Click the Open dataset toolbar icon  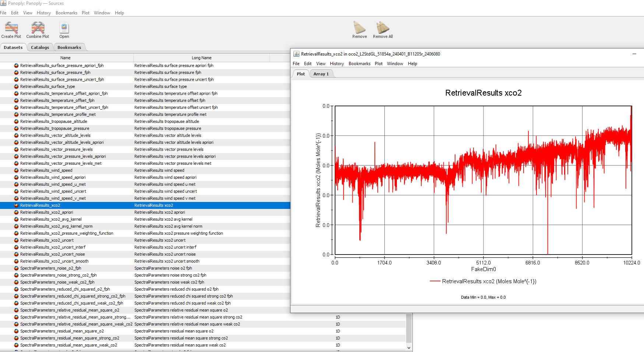[x=64, y=28]
